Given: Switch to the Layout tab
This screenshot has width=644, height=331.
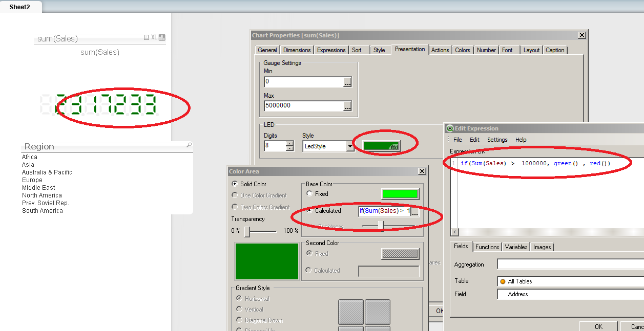Looking at the screenshot, I should tap(531, 50).
